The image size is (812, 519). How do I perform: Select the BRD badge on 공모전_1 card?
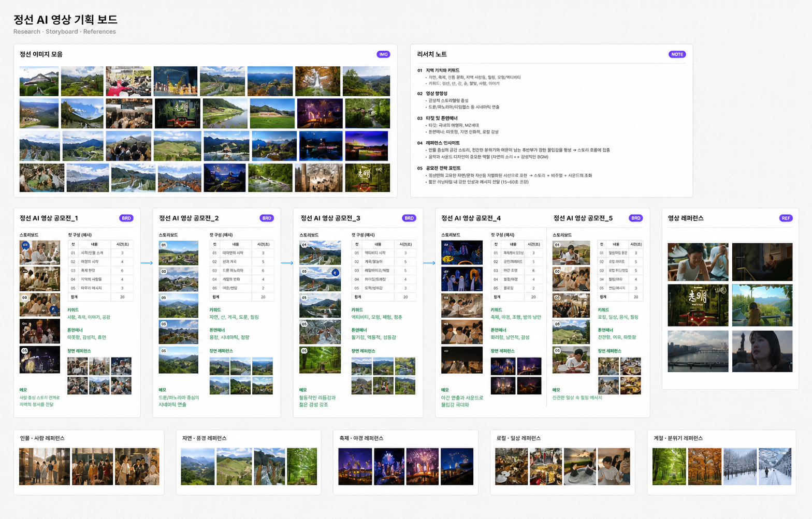click(126, 218)
